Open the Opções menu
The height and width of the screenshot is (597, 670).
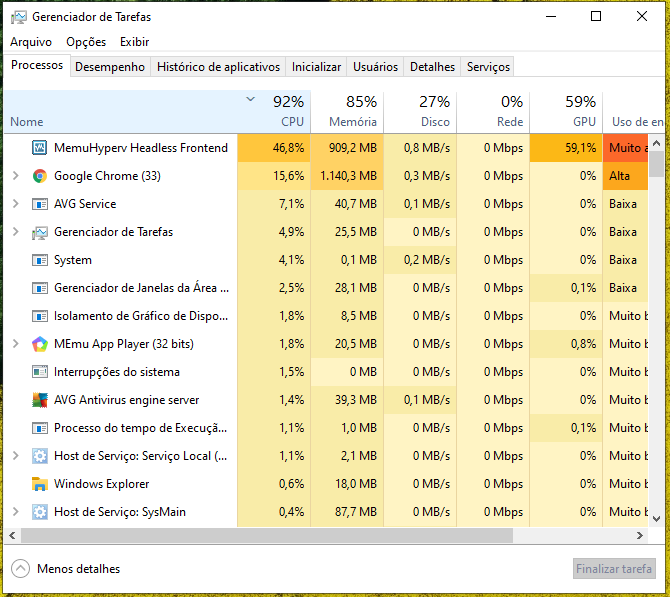click(86, 42)
